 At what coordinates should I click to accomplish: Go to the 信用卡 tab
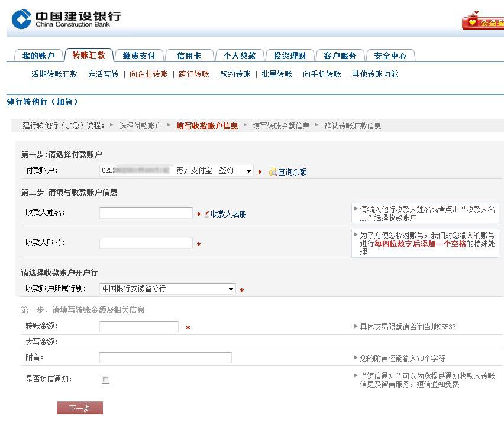[x=189, y=56]
